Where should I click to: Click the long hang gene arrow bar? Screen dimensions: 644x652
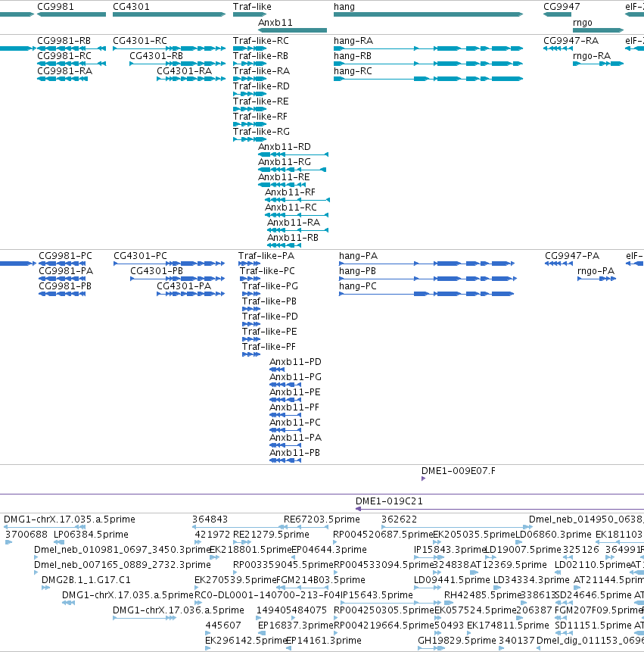point(428,14)
